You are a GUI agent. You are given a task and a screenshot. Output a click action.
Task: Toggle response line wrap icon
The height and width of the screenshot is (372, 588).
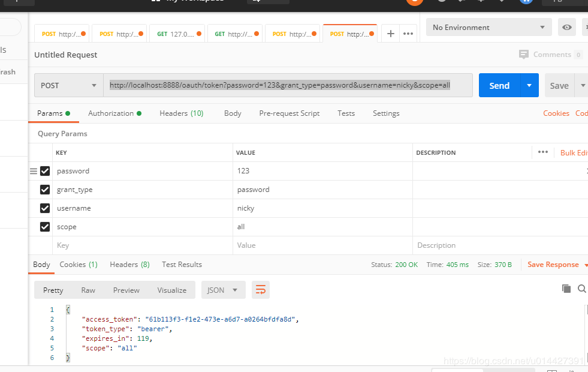click(x=261, y=290)
